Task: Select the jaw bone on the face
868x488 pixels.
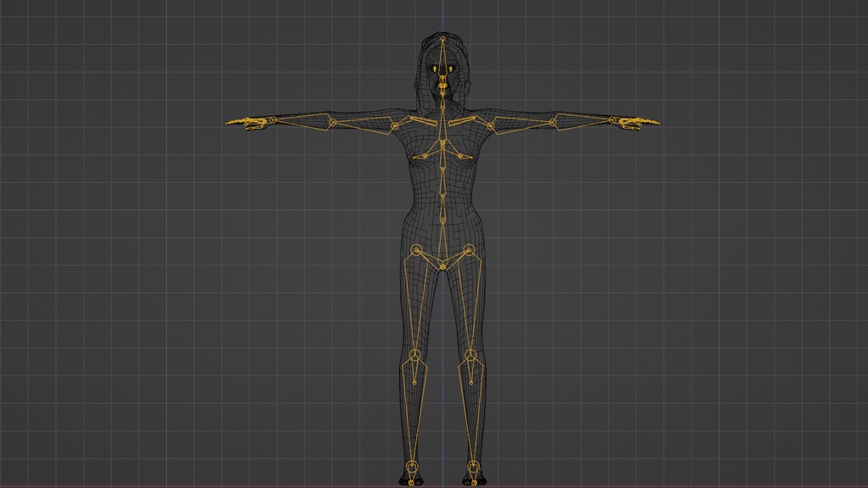Action: click(x=443, y=86)
